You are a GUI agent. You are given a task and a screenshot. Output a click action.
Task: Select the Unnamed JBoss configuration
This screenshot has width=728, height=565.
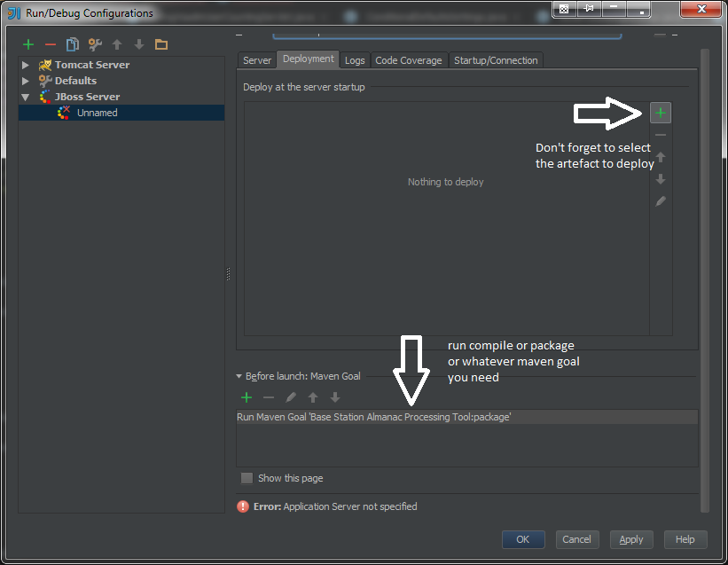(121, 113)
